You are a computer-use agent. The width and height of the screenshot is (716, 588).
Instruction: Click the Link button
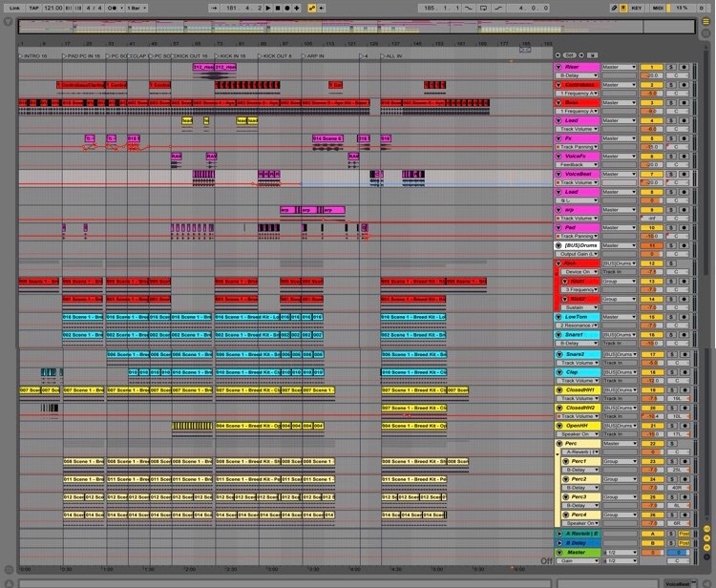(x=14, y=8)
